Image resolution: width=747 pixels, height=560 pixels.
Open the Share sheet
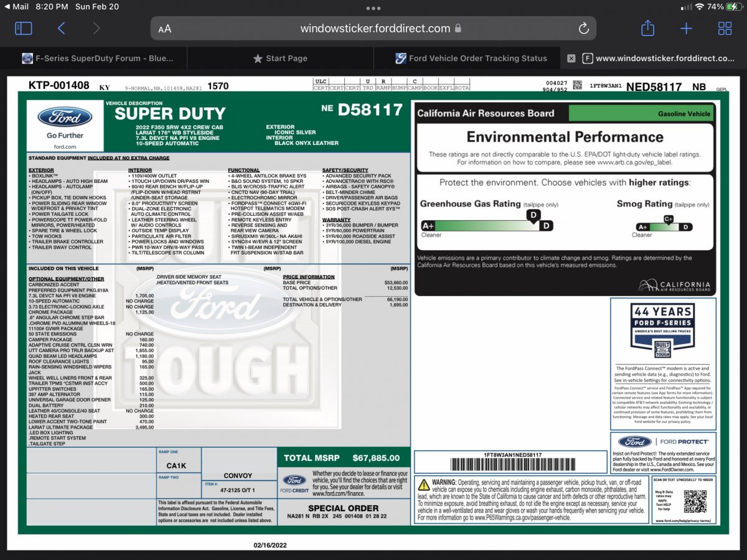click(x=647, y=28)
